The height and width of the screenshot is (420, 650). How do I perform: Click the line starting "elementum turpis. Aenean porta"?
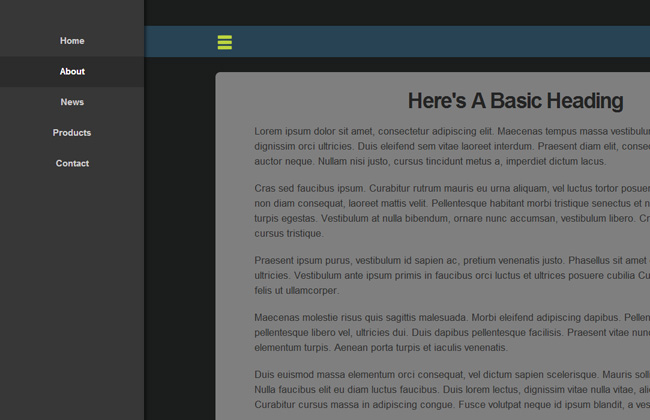381,347
